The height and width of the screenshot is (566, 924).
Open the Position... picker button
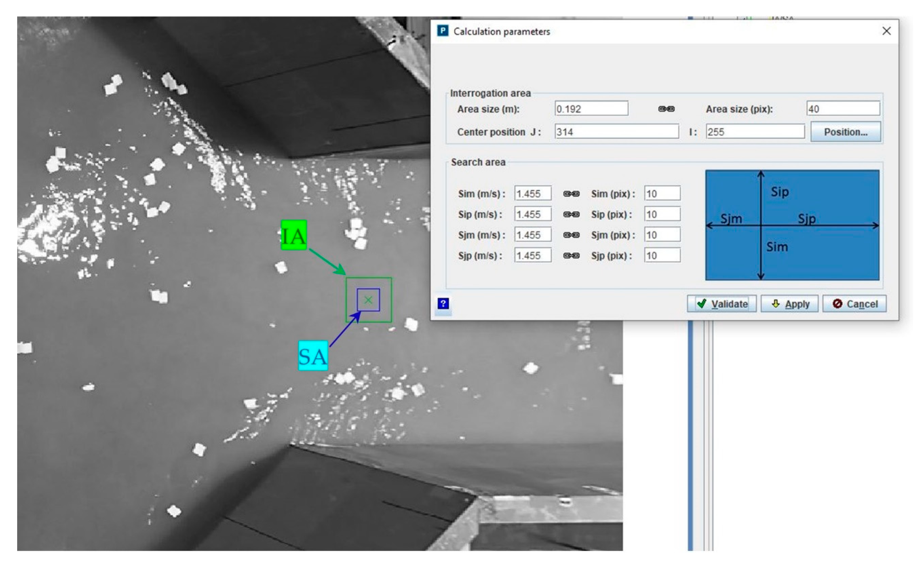pos(846,132)
